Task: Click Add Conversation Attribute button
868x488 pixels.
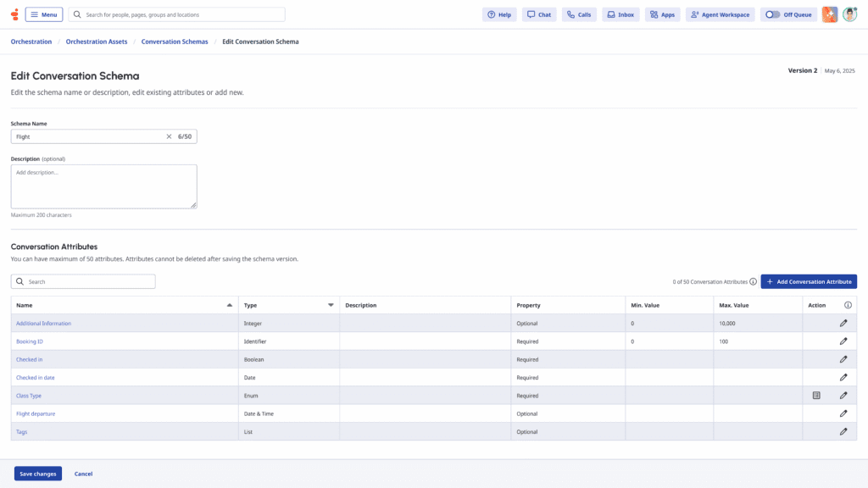Action: point(809,281)
